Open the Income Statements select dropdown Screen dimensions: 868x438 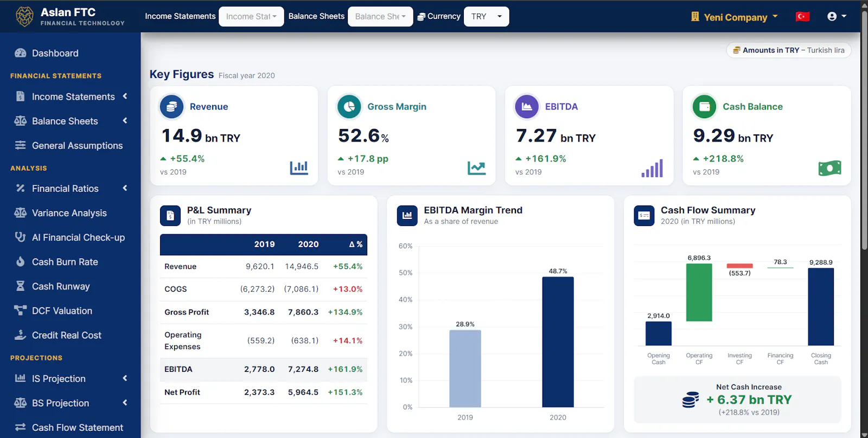(x=251, y=17)
